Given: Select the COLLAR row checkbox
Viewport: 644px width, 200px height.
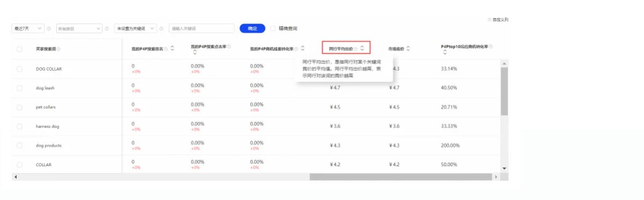Looking at the screenshot, I should tap(19, 165).
